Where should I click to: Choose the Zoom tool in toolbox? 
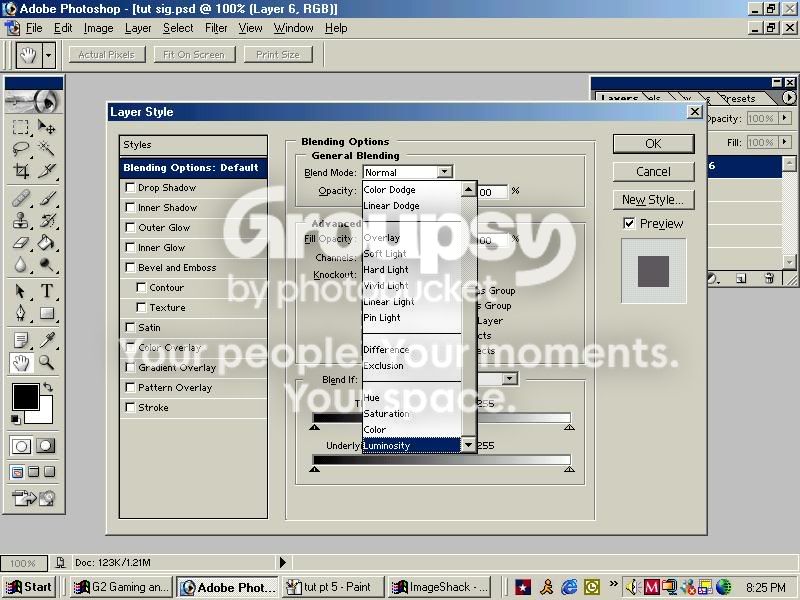46,362
